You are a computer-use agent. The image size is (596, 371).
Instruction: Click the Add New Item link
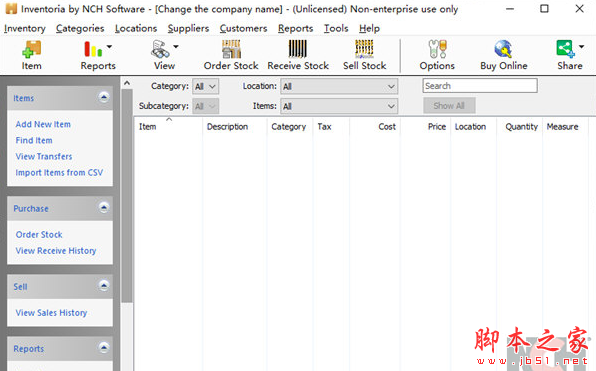tap(43, 124)
